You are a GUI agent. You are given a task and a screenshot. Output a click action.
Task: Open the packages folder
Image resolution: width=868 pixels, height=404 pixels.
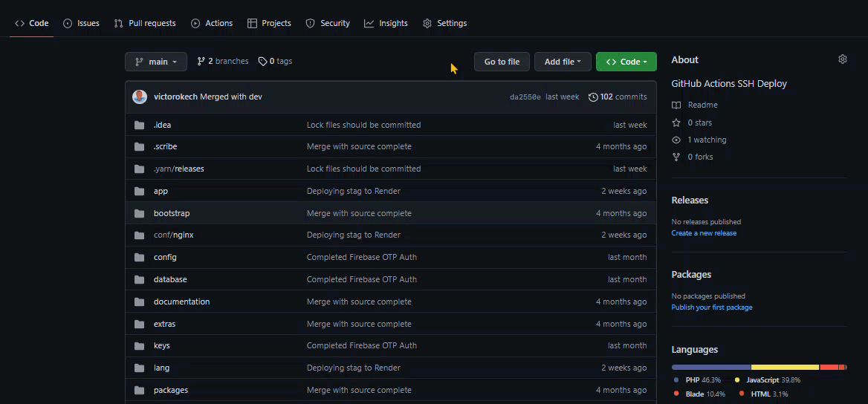171,390
